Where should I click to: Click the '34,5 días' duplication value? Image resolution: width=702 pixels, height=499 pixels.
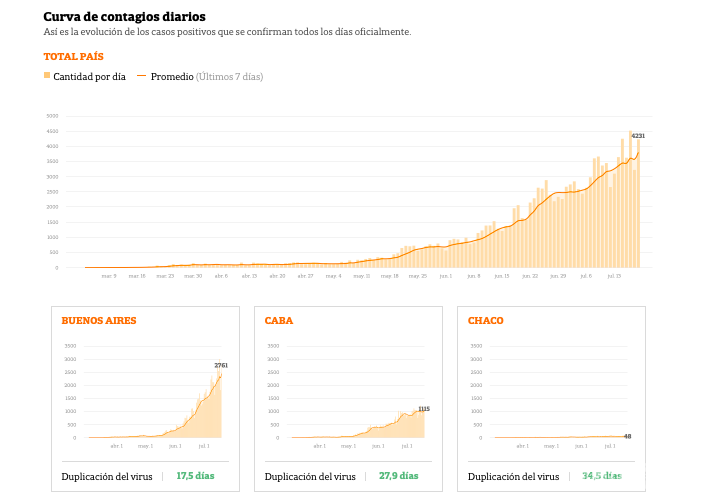coord(602,477)
